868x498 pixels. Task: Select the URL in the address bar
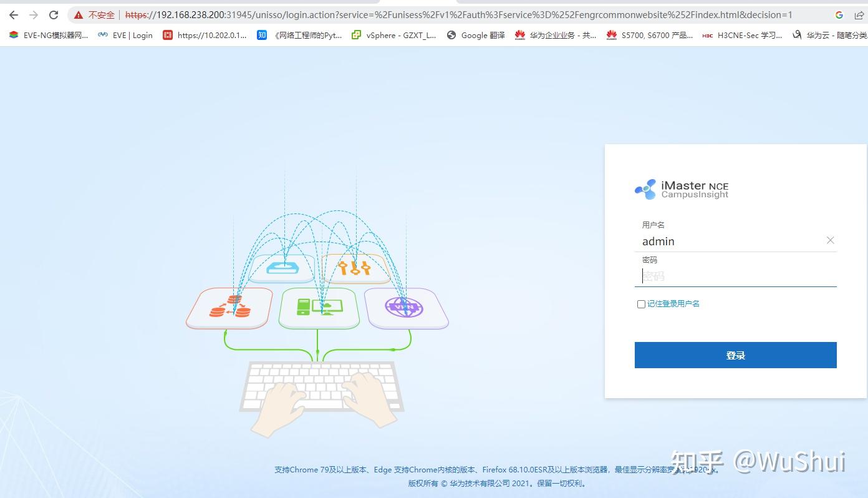point(458,14)
